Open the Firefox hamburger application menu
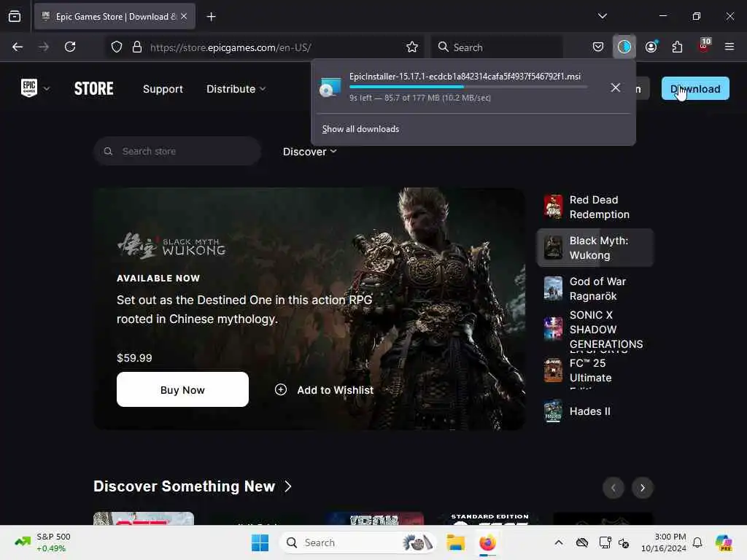747x560 pixels. (729, 47)
